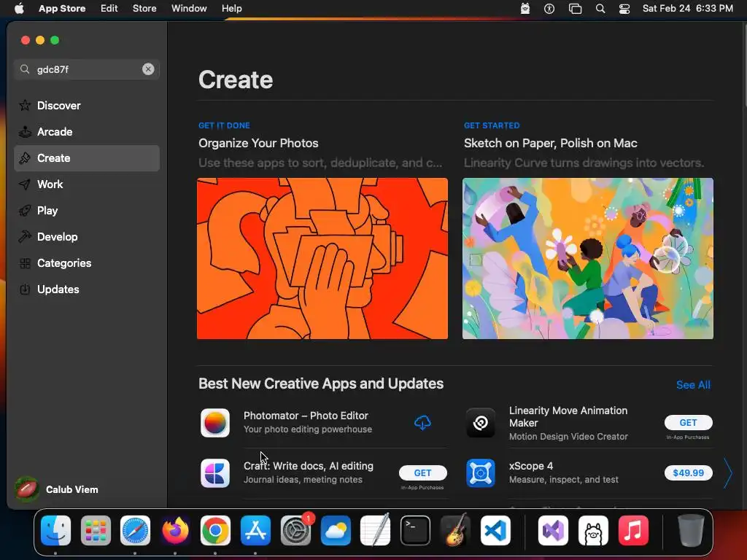The image size is (747, 560).
Task: Click the Organize Your Photos headline
Action: point(258,144)
